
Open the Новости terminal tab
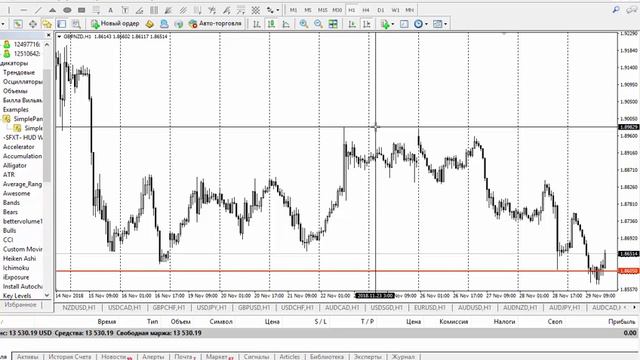(x=116, y=357)
